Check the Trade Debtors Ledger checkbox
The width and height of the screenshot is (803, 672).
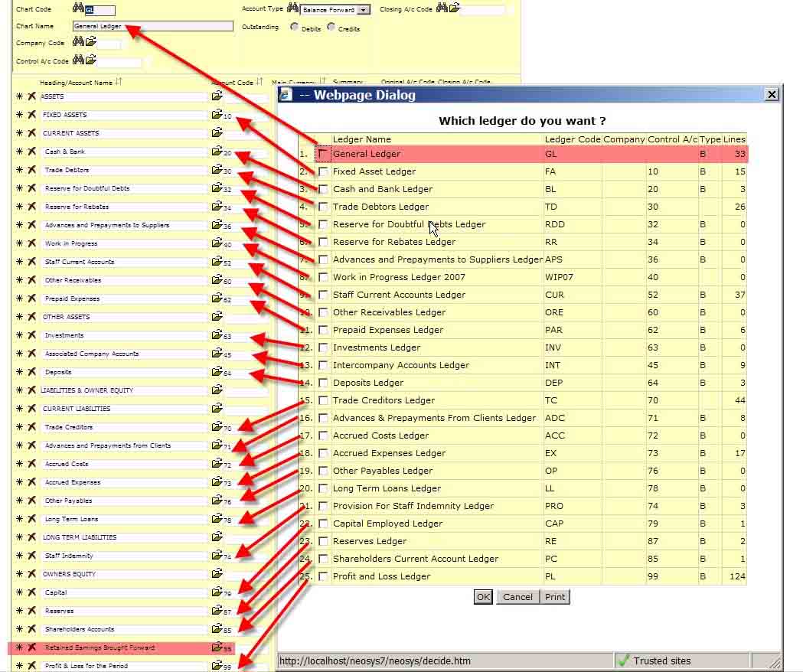tap(324, 207)
